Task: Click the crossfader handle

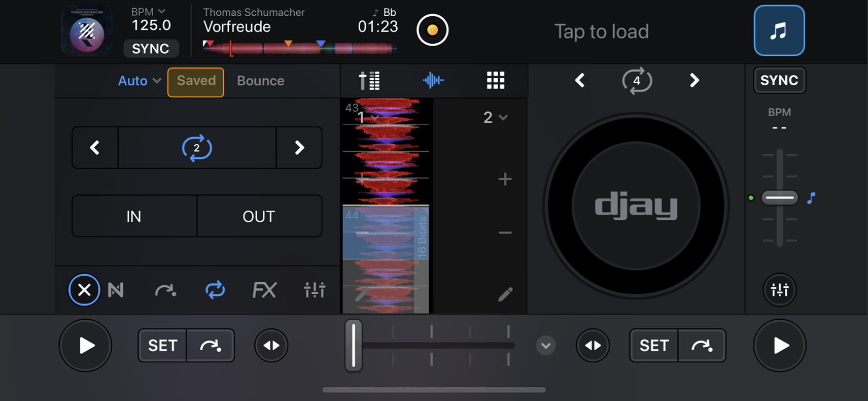Action: coord(353,345)
